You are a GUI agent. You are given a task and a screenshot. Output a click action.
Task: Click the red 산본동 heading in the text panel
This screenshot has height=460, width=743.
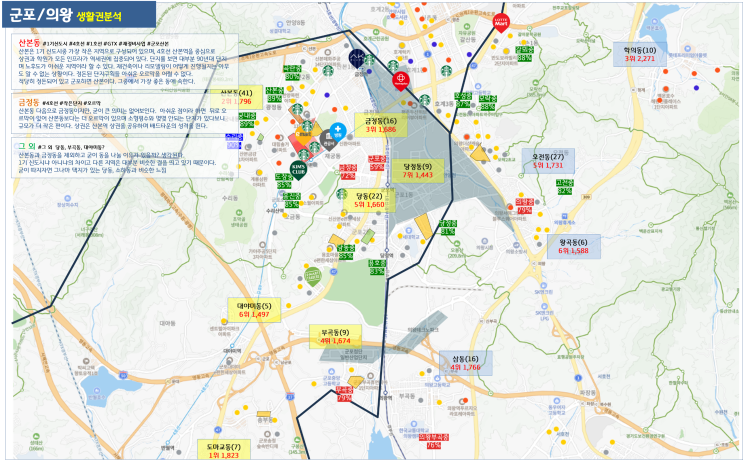coord(29,43)
